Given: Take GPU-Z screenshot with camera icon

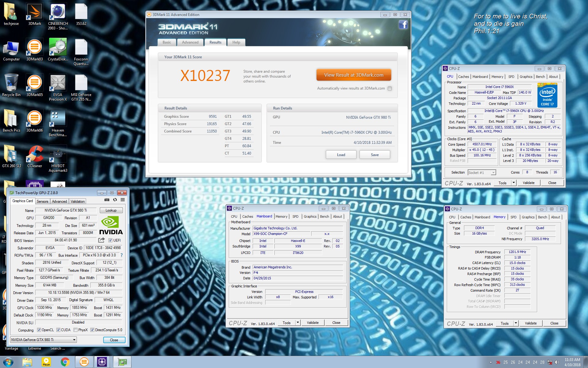Looking at the screenshot, I should pyautogui.click(x=107, y=200).
